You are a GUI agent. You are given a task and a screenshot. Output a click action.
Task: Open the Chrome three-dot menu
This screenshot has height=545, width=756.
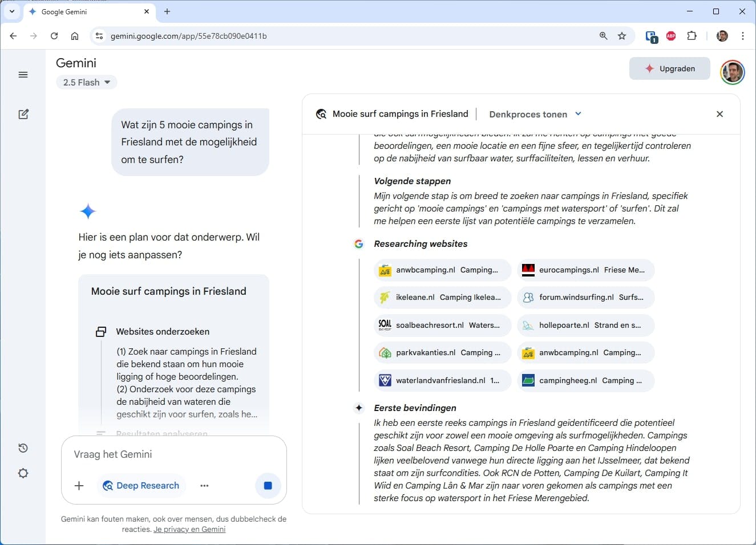(742, 36)
